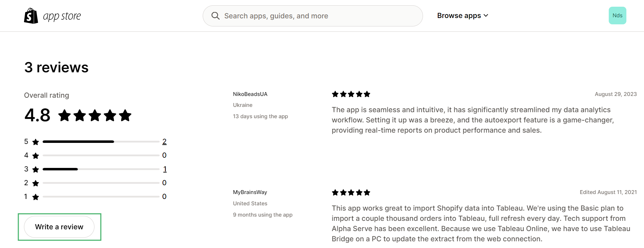Open the 1 three-star review link
This screenshot has width=644, height=248.
pos(165,169)
